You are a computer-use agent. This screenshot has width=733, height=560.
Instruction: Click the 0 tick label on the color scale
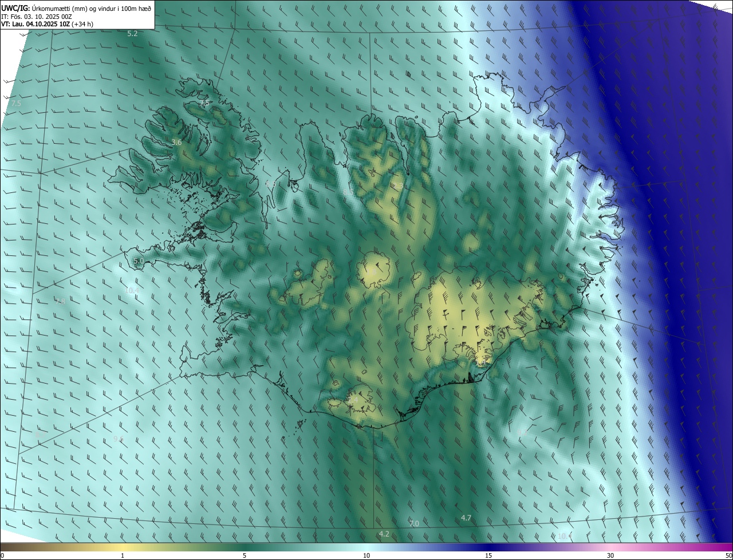point(2,555)
